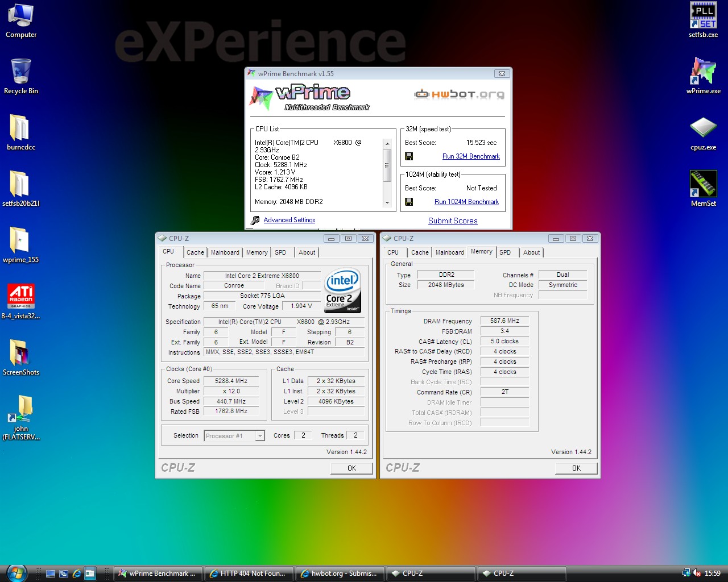The width and height of the screenshot is (728, 582).
Task: Select the wPrime.exe desktop shortcut
Action: pyautogui.click(x=703, y=76)
